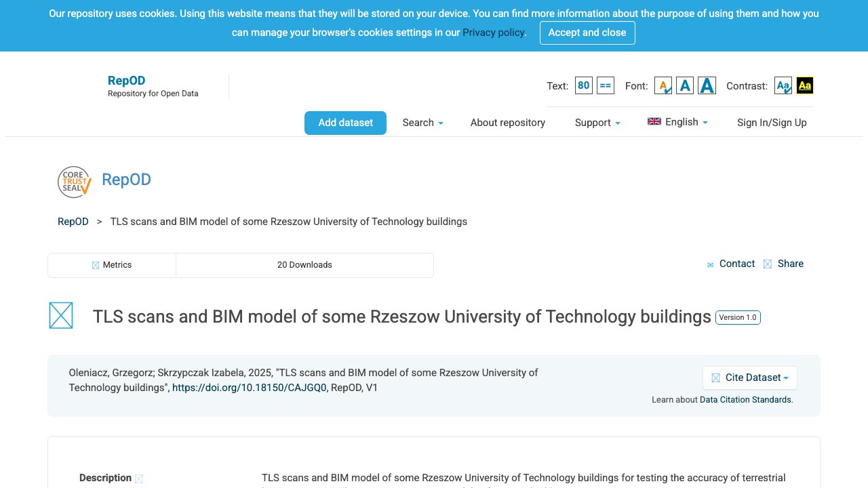
Task: Accept and close the cookie banner
Action: click(587, 33)
